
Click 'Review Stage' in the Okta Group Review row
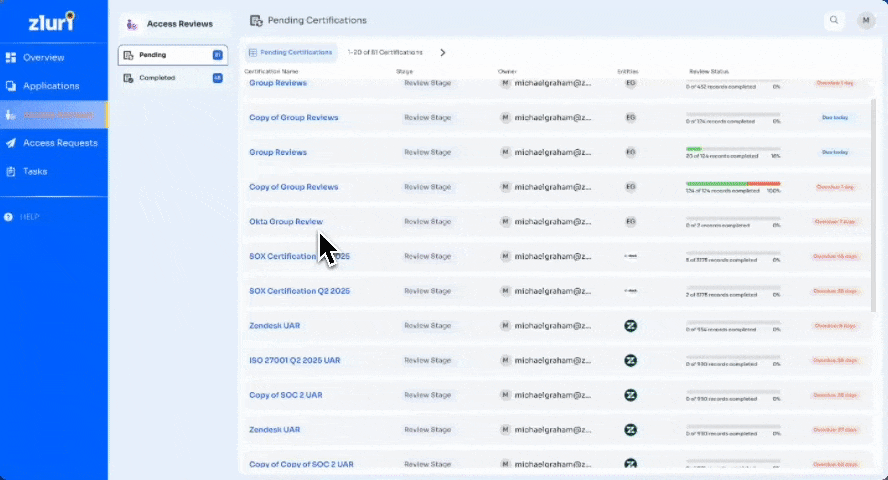tap(428, 221)
